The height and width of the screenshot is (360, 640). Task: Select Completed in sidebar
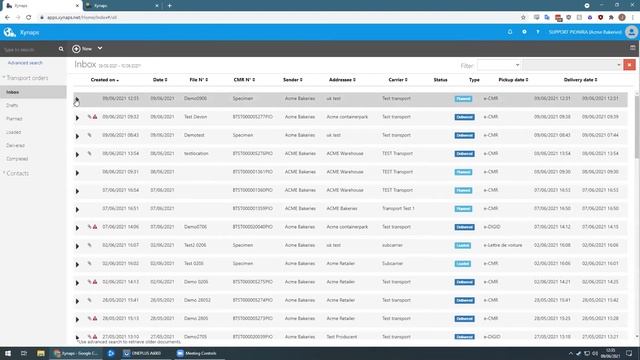17,159
